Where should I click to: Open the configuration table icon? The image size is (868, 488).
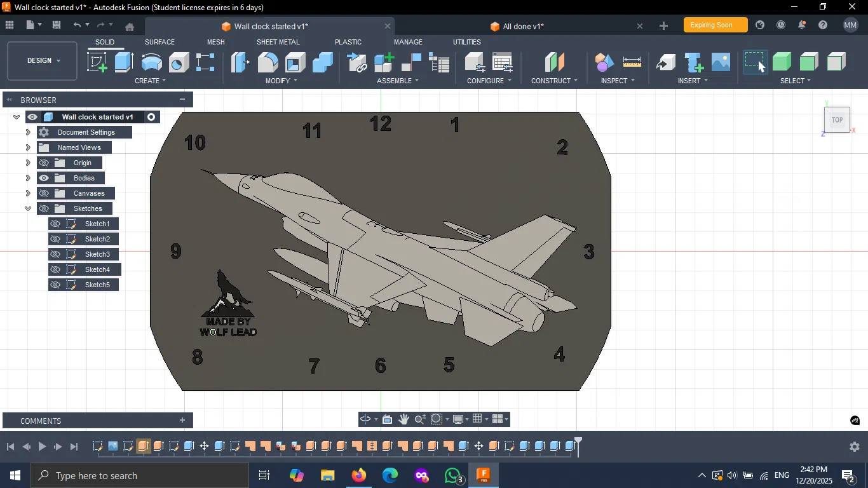503,62
